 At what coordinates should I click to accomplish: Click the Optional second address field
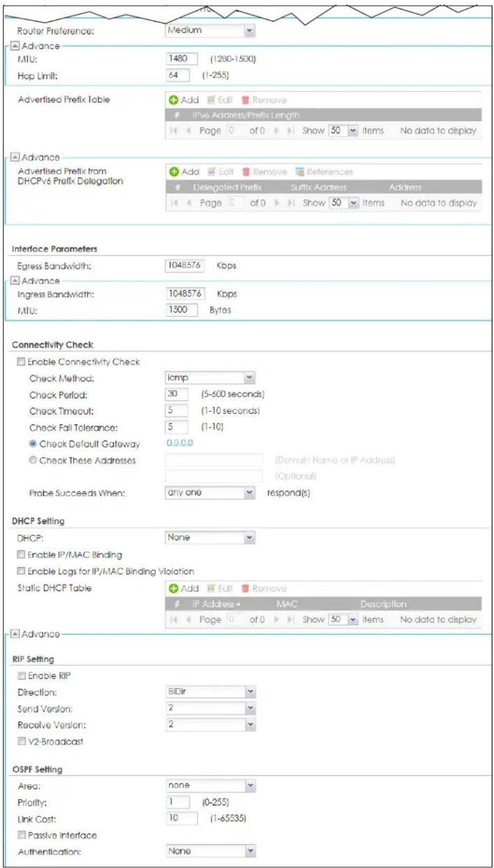click(214, 476)
